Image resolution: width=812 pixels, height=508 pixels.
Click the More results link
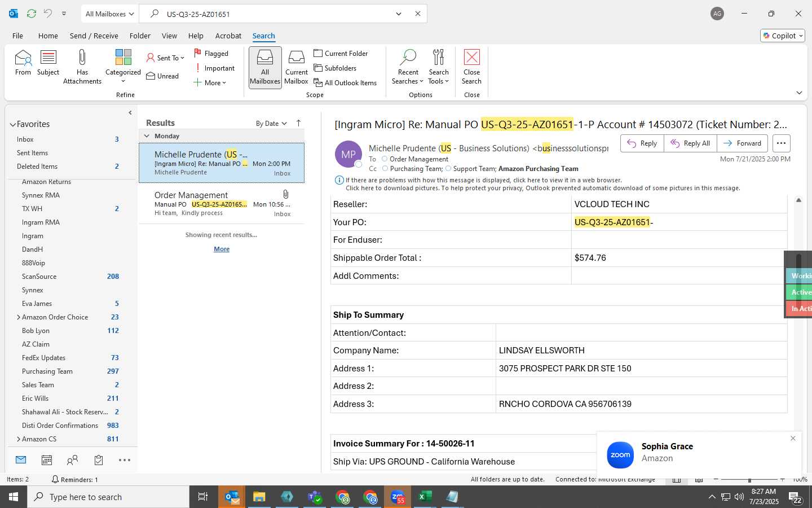[222, 249]
